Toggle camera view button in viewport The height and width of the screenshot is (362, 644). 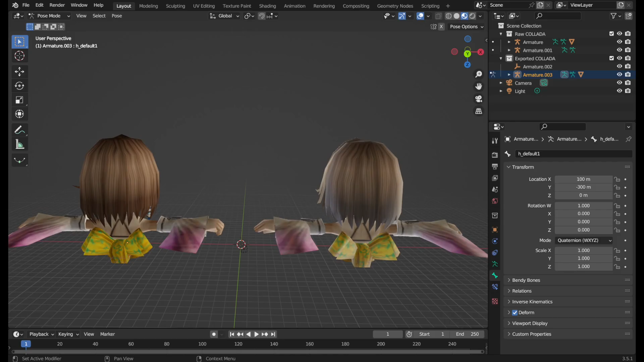[x=479, y=99]
